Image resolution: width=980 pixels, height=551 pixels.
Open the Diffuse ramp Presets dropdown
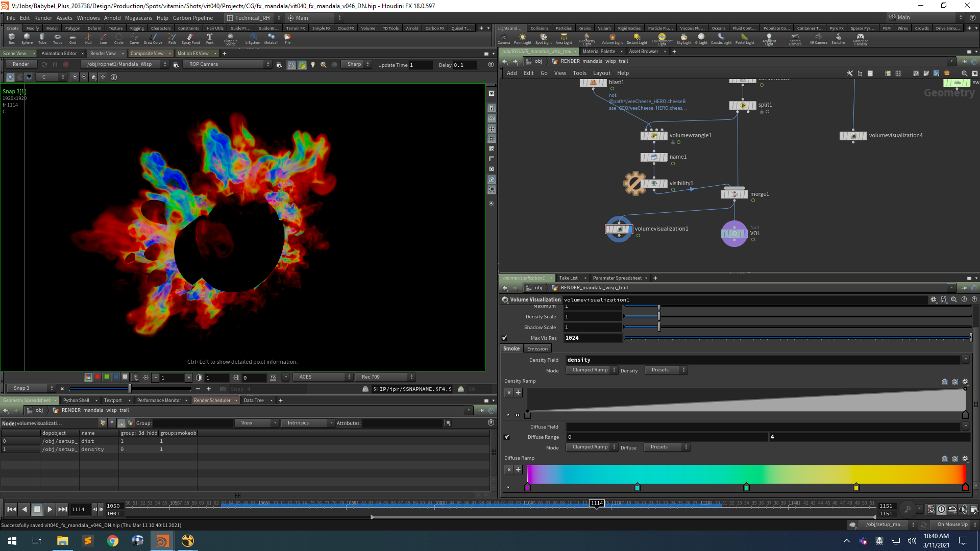pos(667,447)
